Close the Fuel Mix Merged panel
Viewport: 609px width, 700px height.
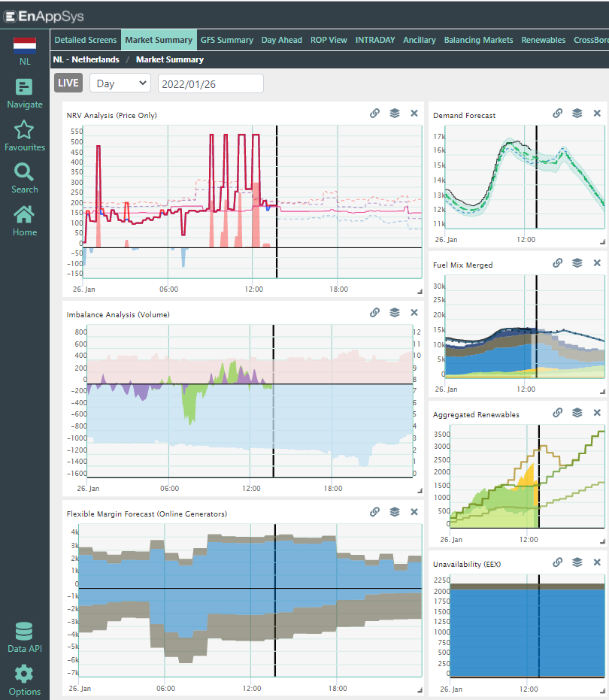pos(597,263)
